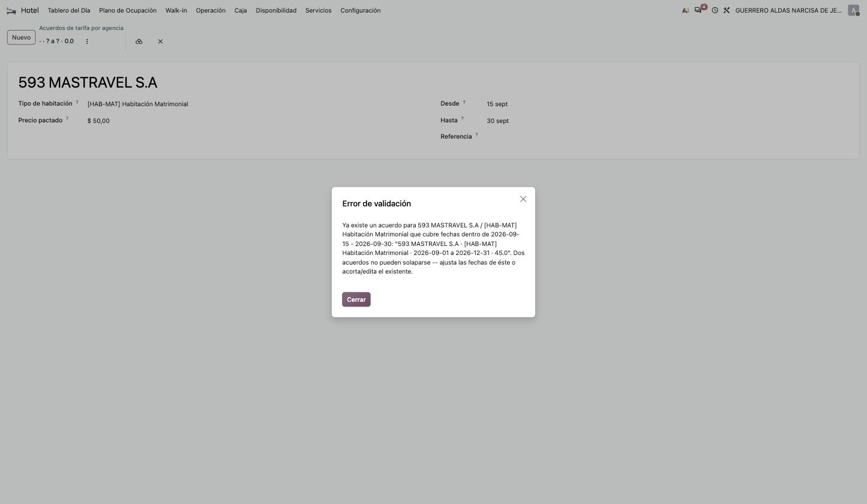Edit the Precio pactado $ 50,00 field
867x504 pixels.
point(255,121)
